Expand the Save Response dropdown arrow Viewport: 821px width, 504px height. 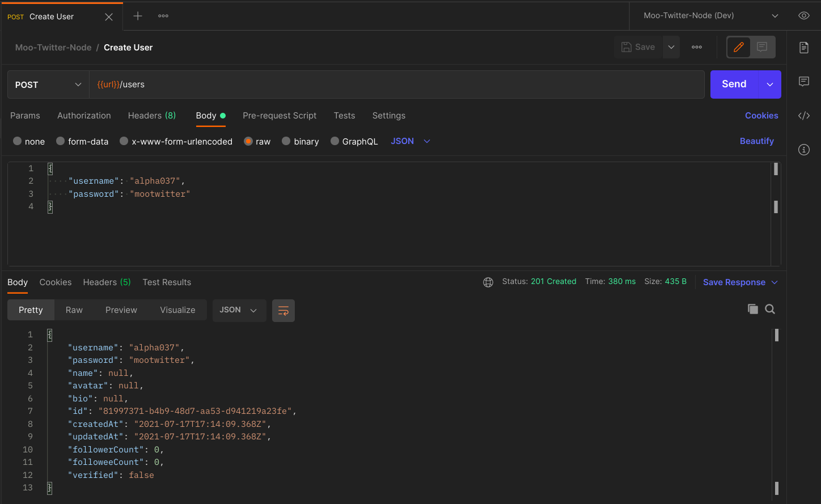[775, 282]
